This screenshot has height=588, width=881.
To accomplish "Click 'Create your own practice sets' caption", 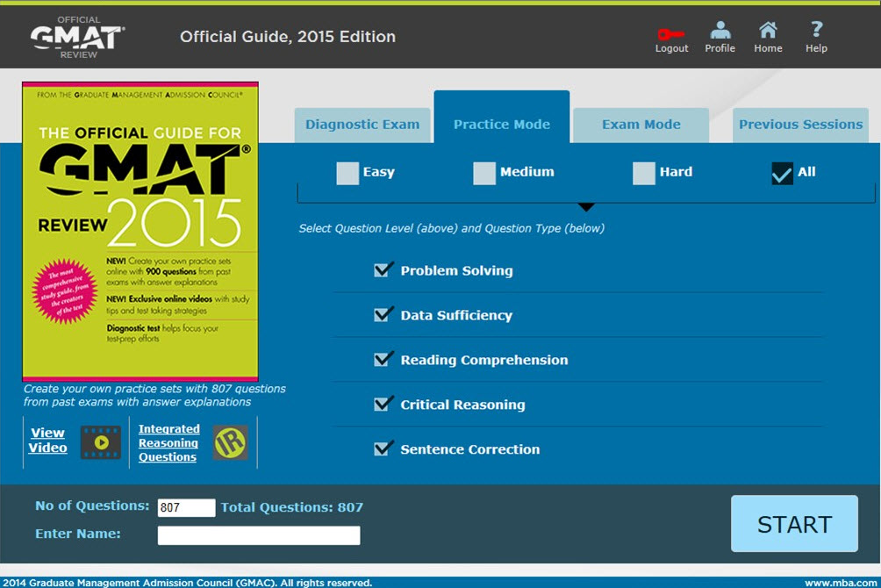I will tap(154, 395).
